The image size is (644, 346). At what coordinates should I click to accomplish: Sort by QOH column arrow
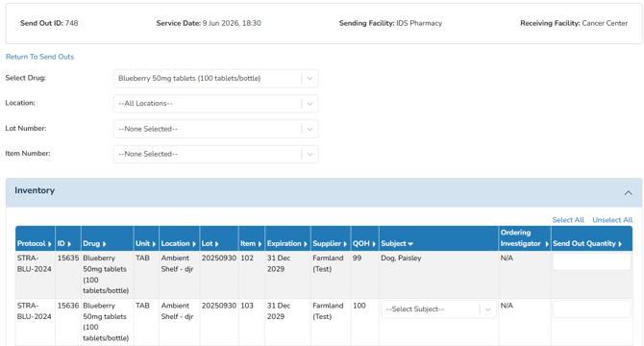pos(374,244)
